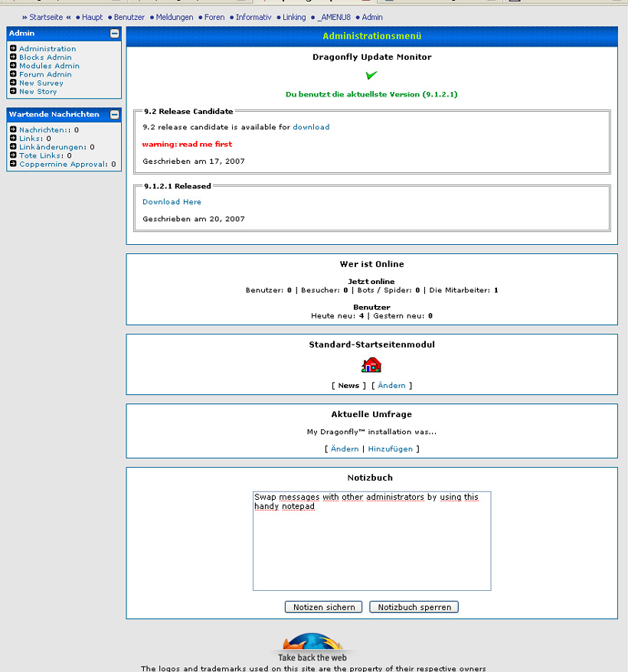The width and height of the screenshot is (628, 672).
Task: Click the arrow icon beside Modules Admin
Action: (13, 65)
